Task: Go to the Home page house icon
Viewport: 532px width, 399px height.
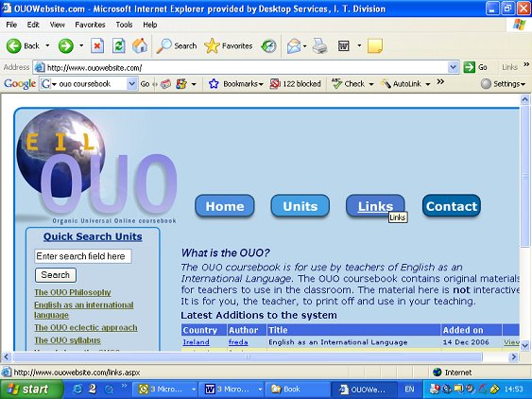Action: 140,45
